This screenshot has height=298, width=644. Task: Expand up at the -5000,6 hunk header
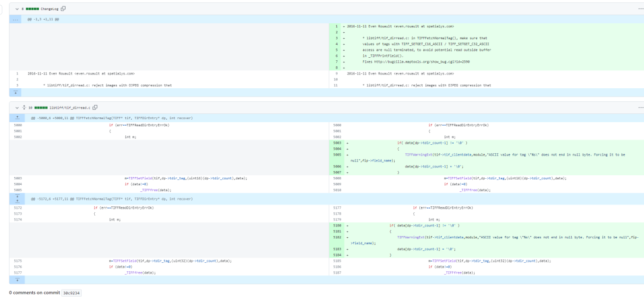click(x=17, y=118)
